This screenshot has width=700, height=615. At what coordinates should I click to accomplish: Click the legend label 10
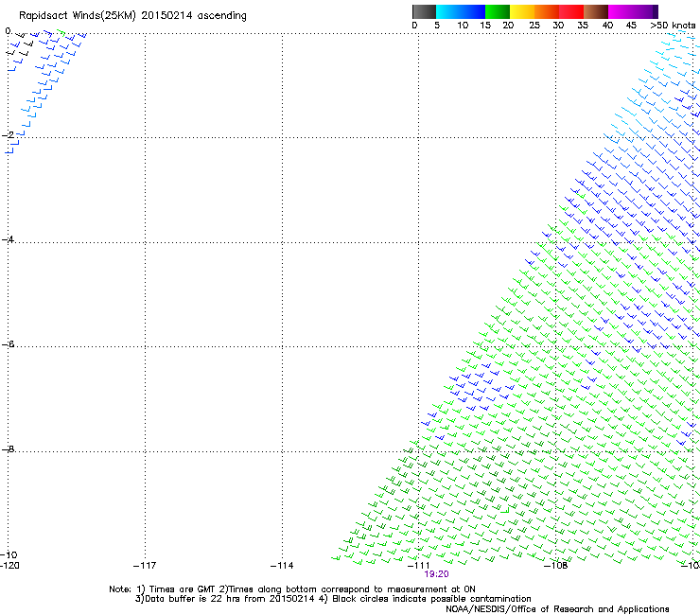[463, 26]
